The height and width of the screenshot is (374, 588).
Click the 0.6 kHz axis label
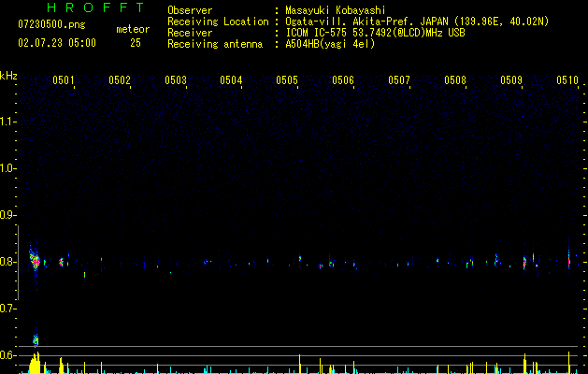pyautogui.click(x=7, y=355)
